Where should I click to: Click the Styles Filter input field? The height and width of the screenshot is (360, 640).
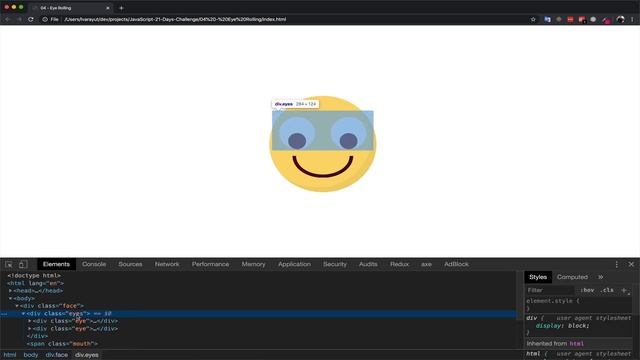549,290
